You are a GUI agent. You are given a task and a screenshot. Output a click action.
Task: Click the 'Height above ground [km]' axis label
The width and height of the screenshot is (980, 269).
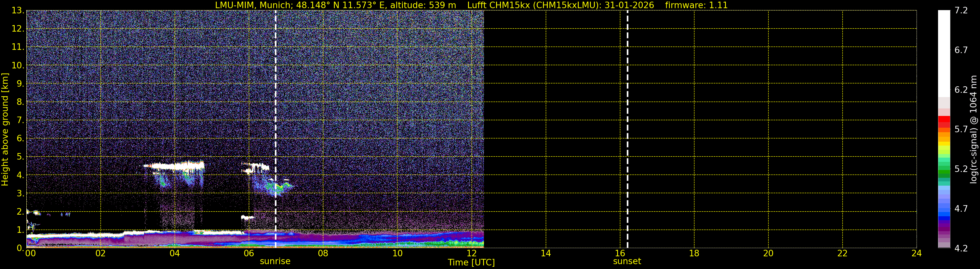(5, 130)
